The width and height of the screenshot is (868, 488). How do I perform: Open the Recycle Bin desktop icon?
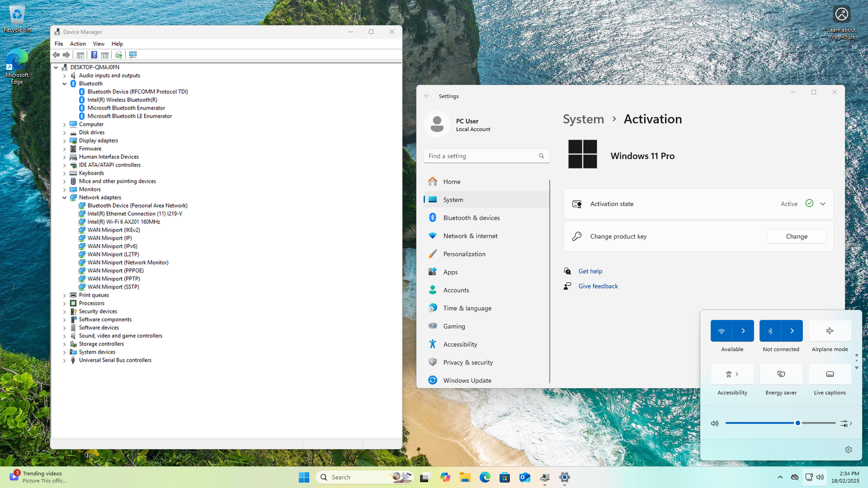[x=17, y=20]
